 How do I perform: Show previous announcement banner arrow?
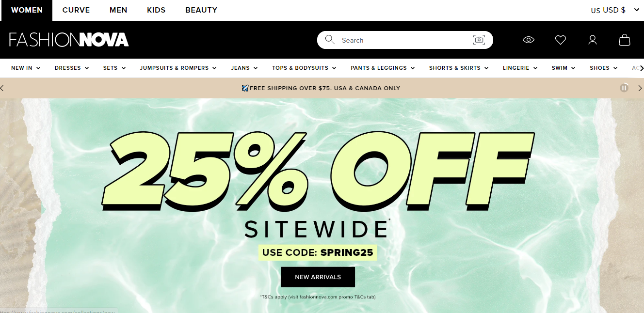click(2, 88)
